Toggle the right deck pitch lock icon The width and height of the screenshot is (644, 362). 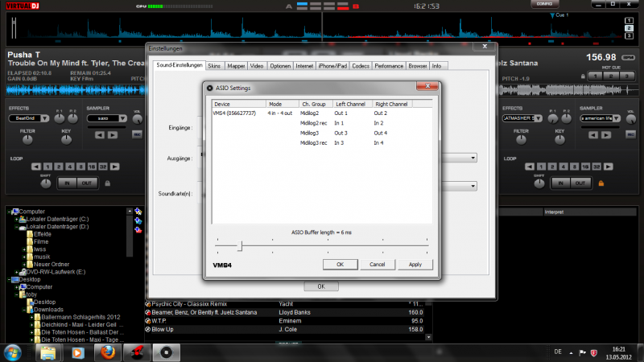(x=583, y=76)
